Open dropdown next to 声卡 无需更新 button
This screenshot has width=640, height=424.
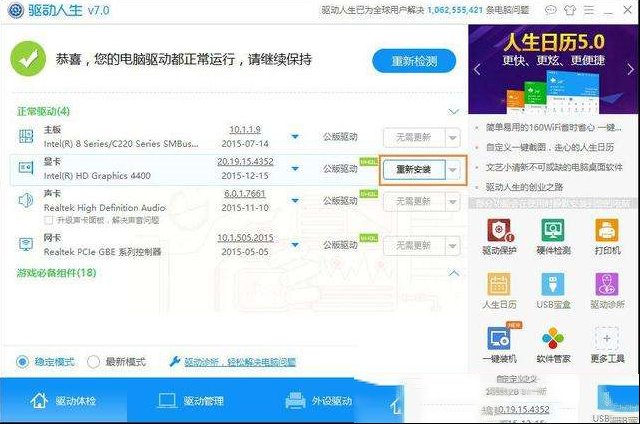coord(452,202)
